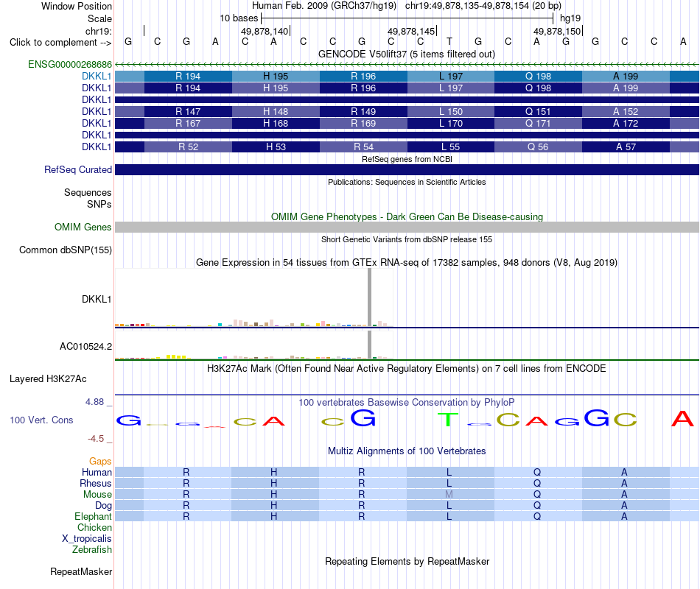Click the H 53 codon box

[276, 147]
